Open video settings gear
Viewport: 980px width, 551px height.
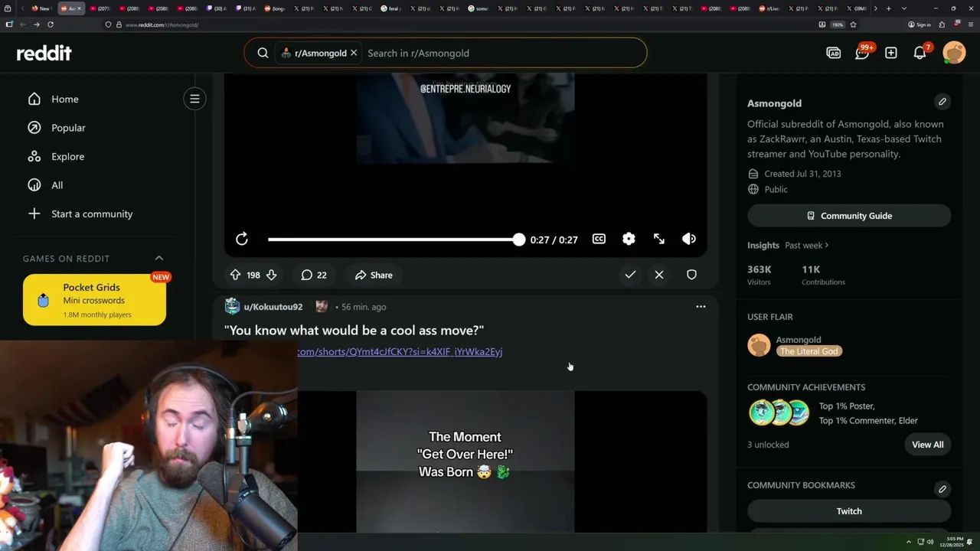[x=629, y=240]
